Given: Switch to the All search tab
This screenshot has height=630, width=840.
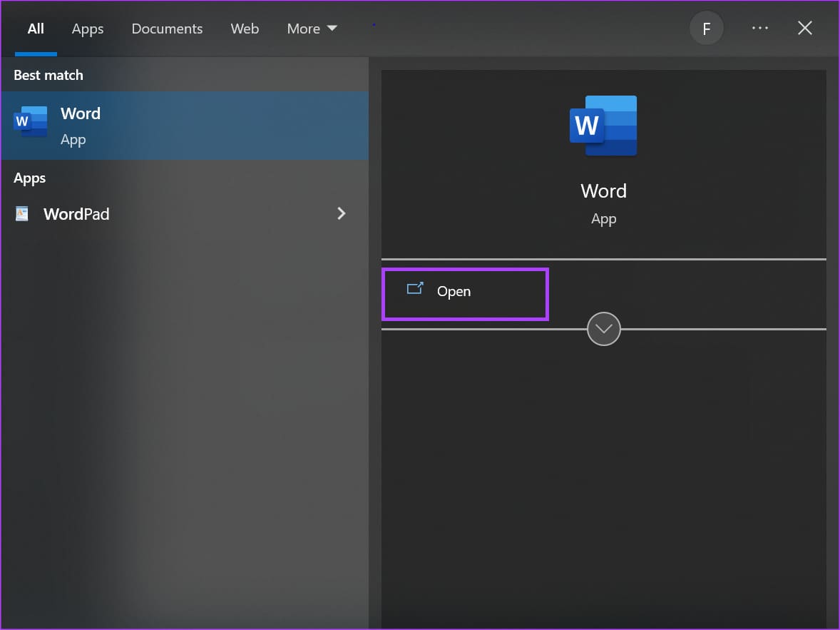Looking at the screenshot, I should pos(36,29).
